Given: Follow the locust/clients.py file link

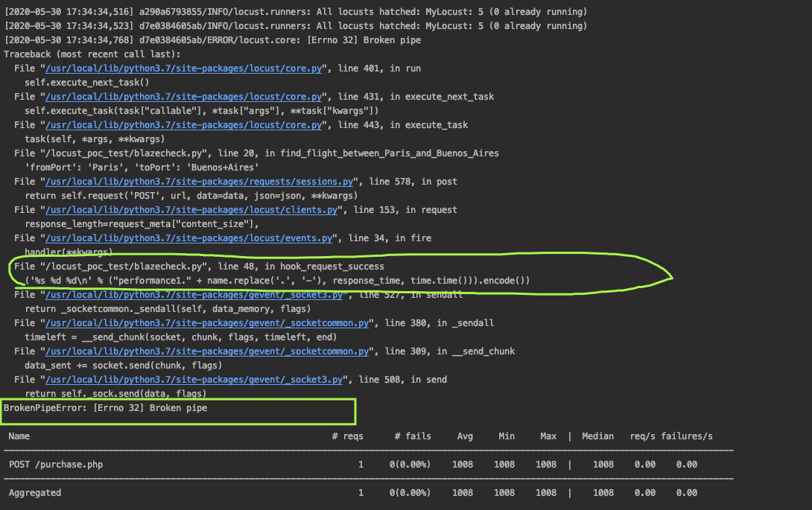Looking at the screenshot, I should [x=191, y=210].
